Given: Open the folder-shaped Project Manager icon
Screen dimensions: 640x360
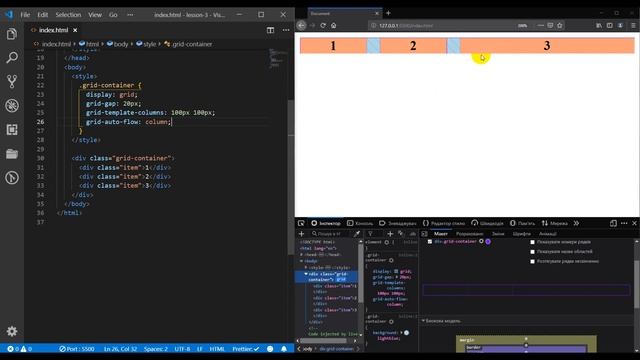Looking at the screenshot, I should tap(12, 154).
